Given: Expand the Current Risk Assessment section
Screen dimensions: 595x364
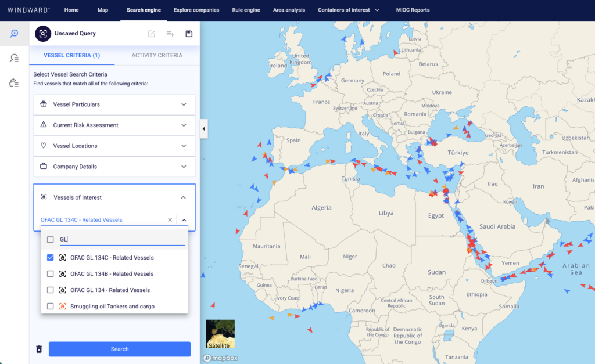Looking at the screenshot, I should [x=114, y=125].
